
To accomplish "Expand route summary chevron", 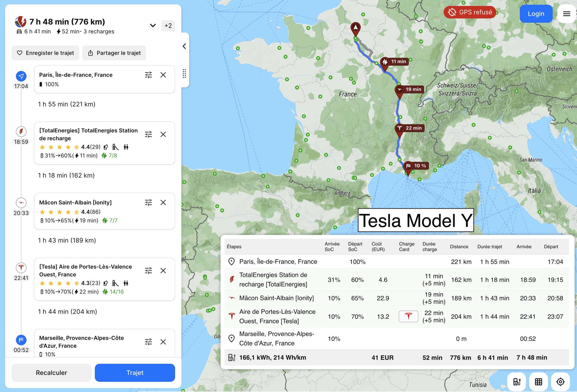I will click(153, 25).
